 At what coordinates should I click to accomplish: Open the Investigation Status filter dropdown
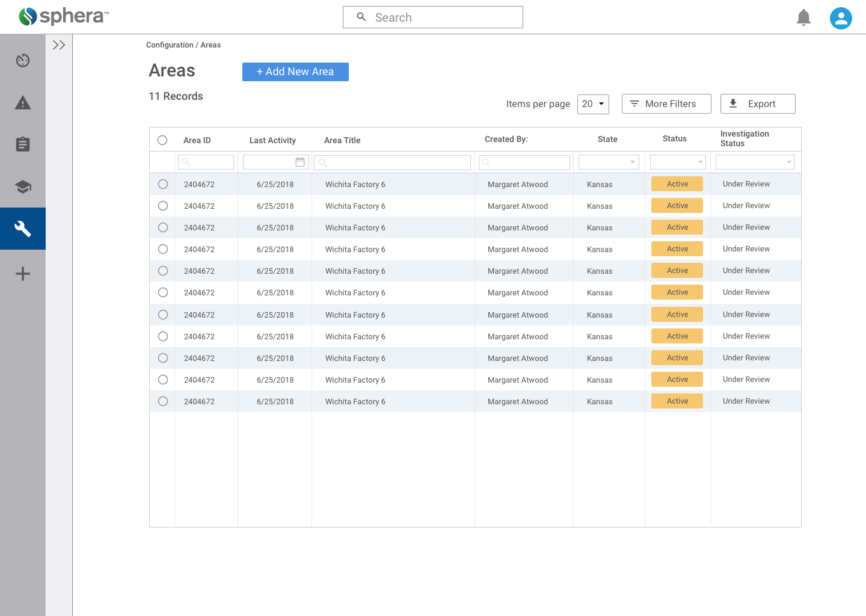[x=755, y=162]
